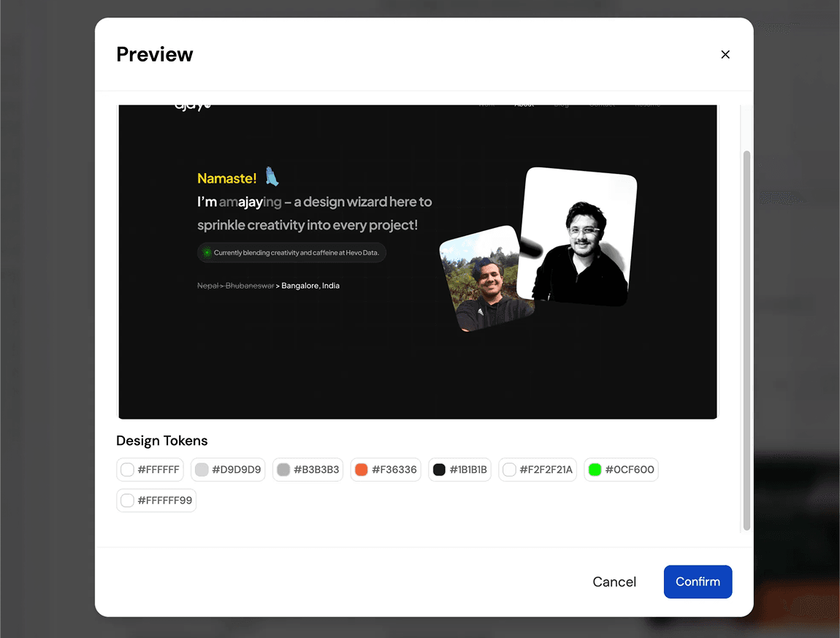840x638 pixels.
Task: Click the 'Currently blending creativity' status pill
Action: point(292,253)
